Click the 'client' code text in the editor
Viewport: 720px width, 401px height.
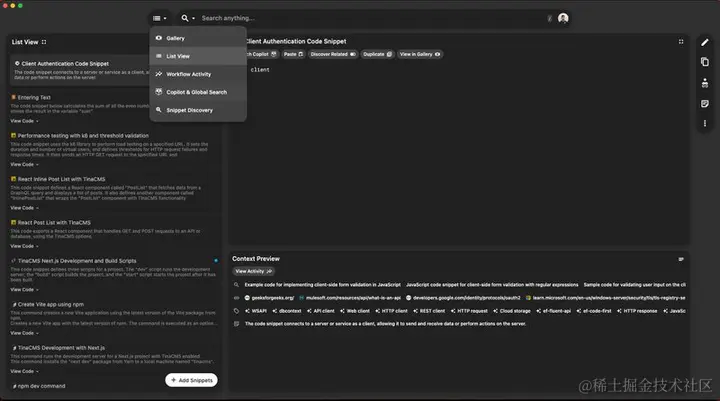pos(260,70)
